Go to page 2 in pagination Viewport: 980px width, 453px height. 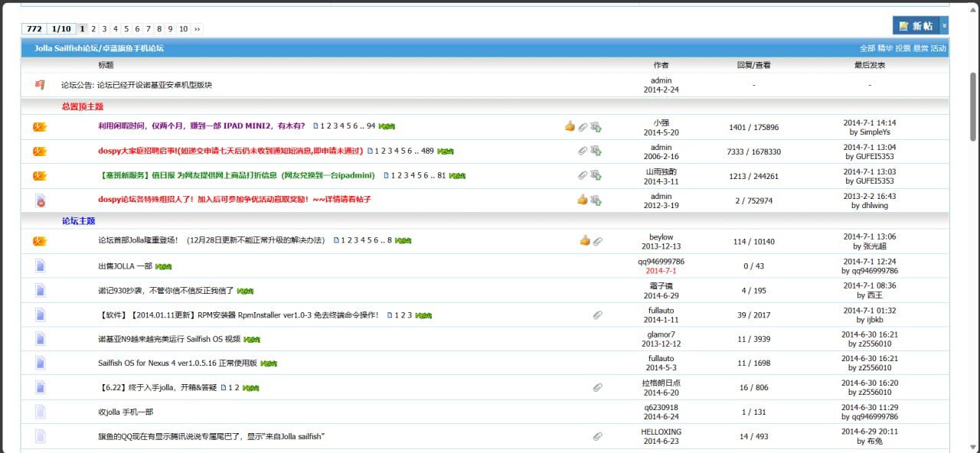pos(93,29)
